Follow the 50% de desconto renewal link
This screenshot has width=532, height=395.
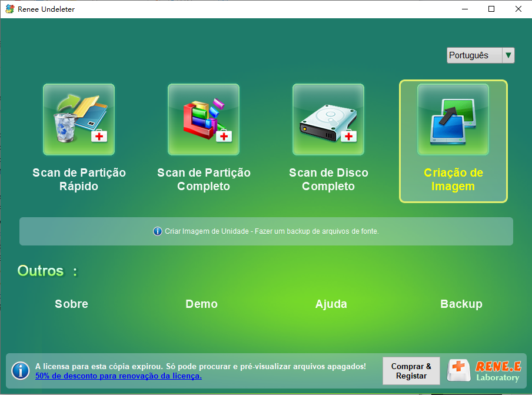coord(118,376)
